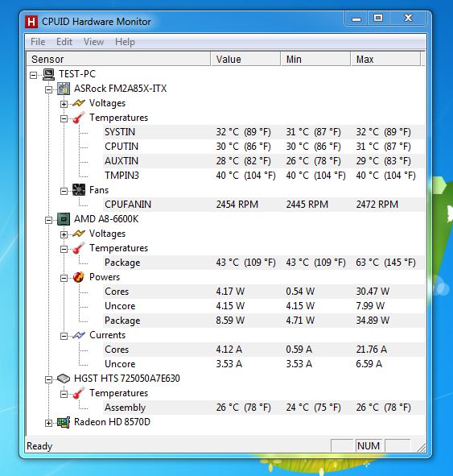Image resolution: width=453 pixels, height=476 pixels.
Task: Click the Fans fan icon
Action: [x=79, y=190]
